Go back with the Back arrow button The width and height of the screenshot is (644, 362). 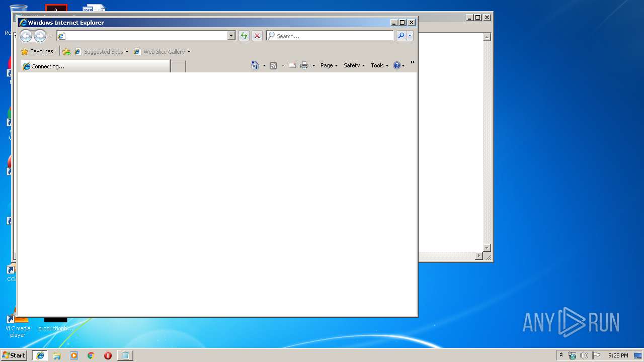(26, 36)
